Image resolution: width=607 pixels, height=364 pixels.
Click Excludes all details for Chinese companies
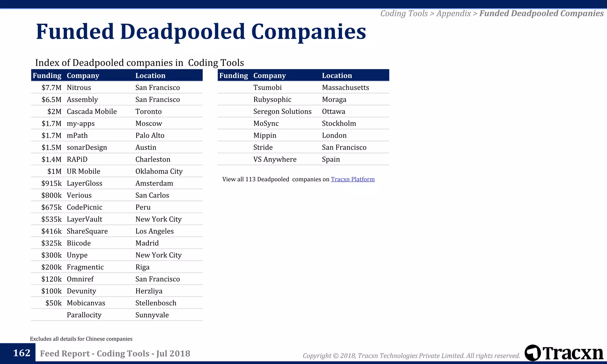(81, 339)
